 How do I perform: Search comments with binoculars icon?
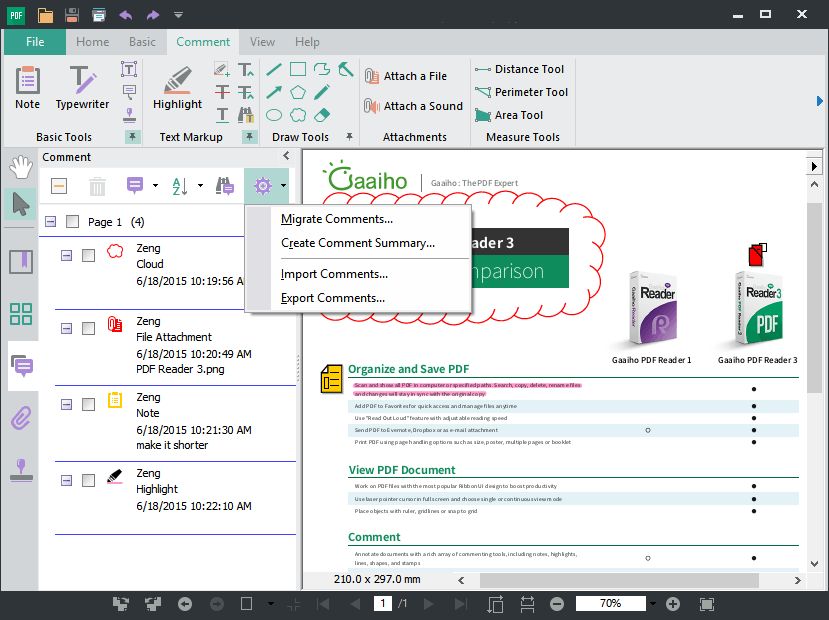click(225, 186)
